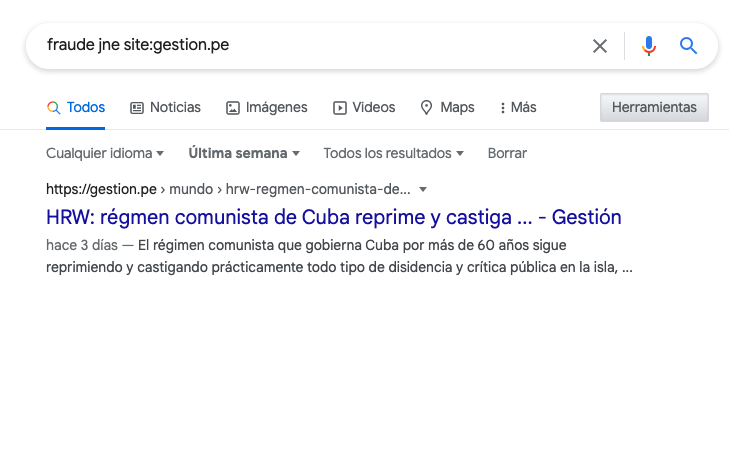Click the blue magnifying glass search icon
Viewport: 729px width, 470px height.
tap(688, 46)
